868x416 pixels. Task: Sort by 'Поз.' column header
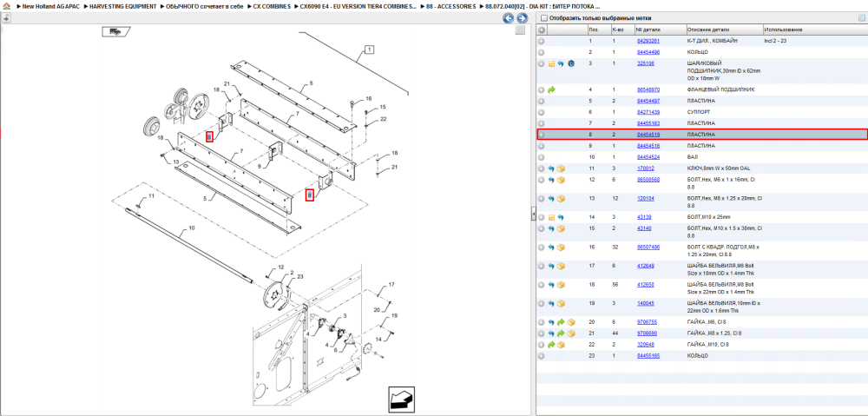[x=598, y=30]
